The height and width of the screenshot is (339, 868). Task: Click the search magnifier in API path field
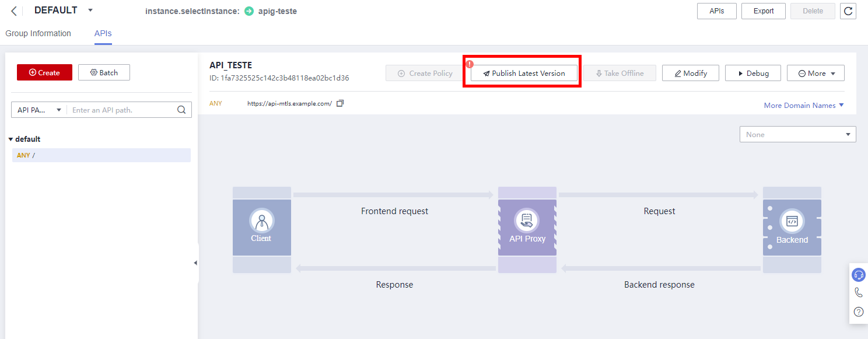[x=181, y=110]
